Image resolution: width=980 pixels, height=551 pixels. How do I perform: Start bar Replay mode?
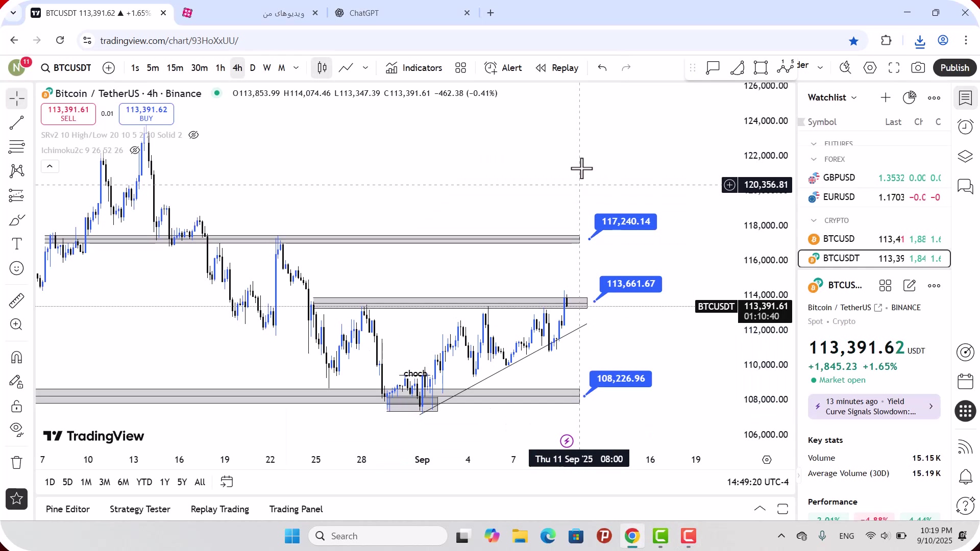click(557, 68)
